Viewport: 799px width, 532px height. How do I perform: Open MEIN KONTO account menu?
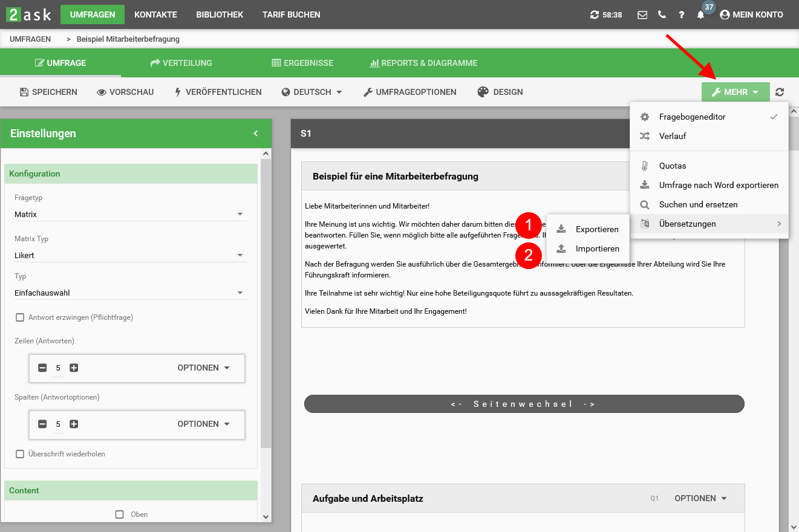(x=752, y=15)
